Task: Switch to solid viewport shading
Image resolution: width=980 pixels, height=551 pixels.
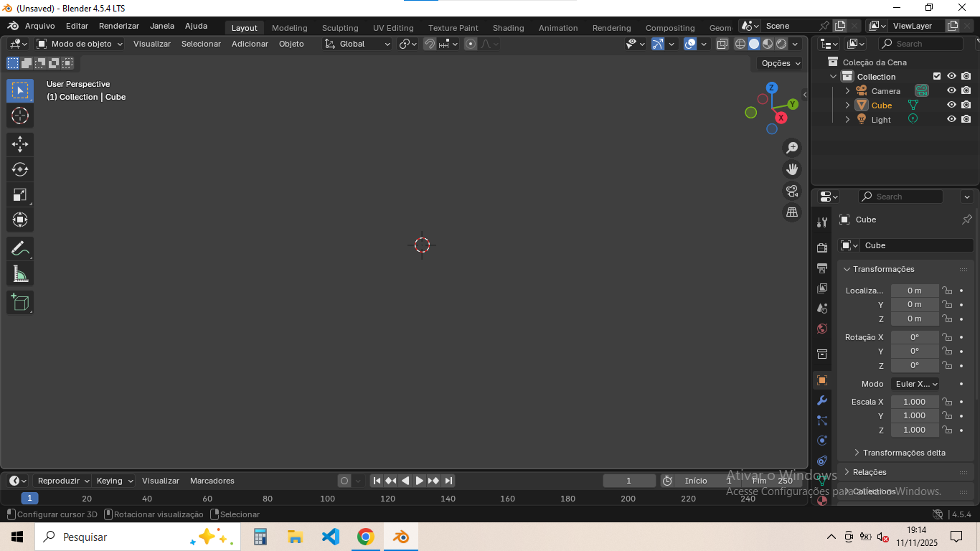Action: click(x=754, y=44)
